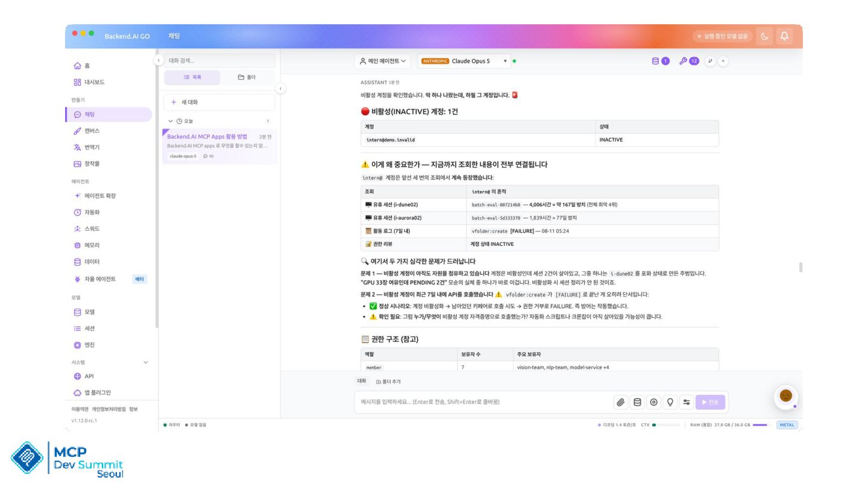This screenshot has height=489, width=868.
Task: Open the 창작물 gallery icon
Action: pos(77,163)
